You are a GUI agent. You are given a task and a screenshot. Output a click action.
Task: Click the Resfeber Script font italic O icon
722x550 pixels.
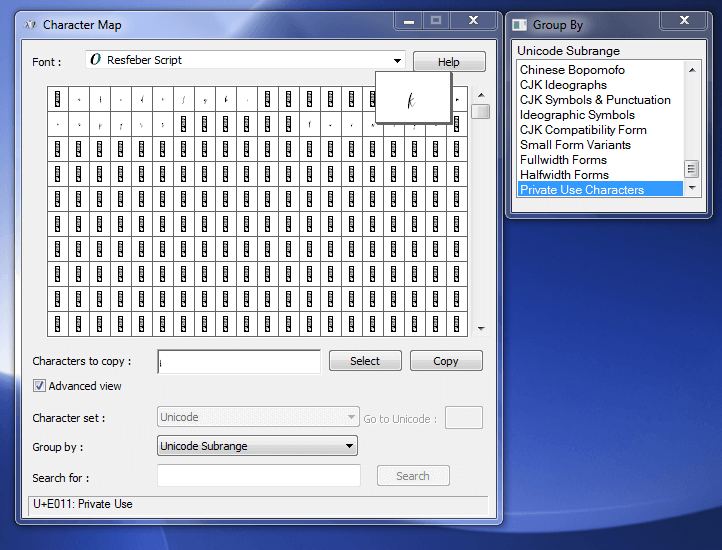(95, 59)
